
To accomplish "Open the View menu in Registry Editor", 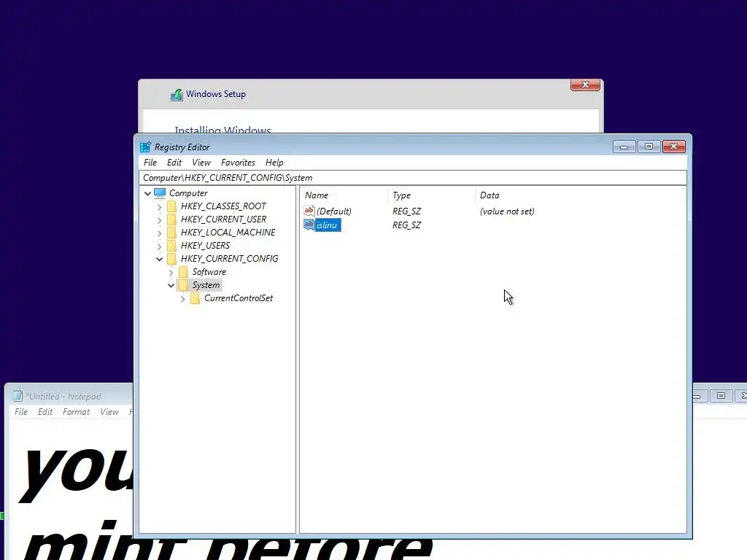I will [x=201, y=163].
